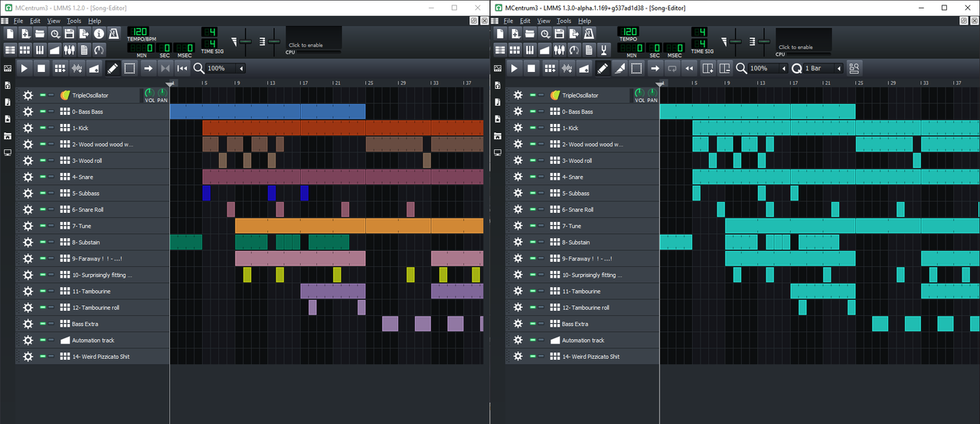Viewport: 980px width, 424px height.
Task: Open instrument plugins sidebar in LMMS 1.2.0
Action: 8,68
